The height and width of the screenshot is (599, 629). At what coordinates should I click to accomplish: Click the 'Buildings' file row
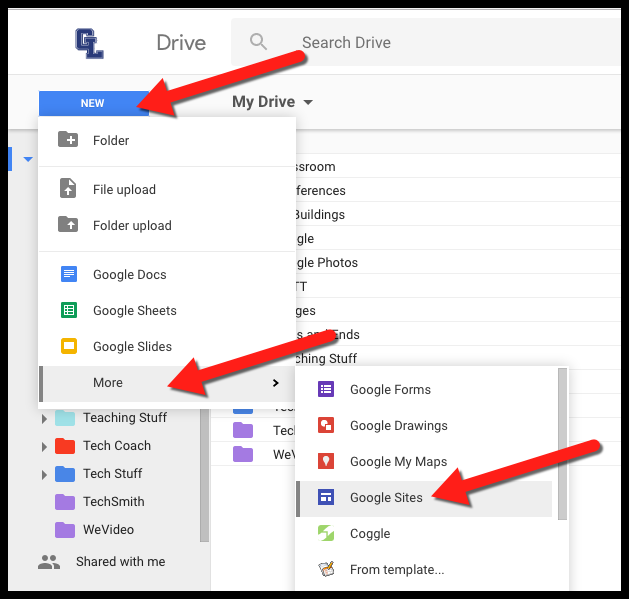click(x=457, y=214)
